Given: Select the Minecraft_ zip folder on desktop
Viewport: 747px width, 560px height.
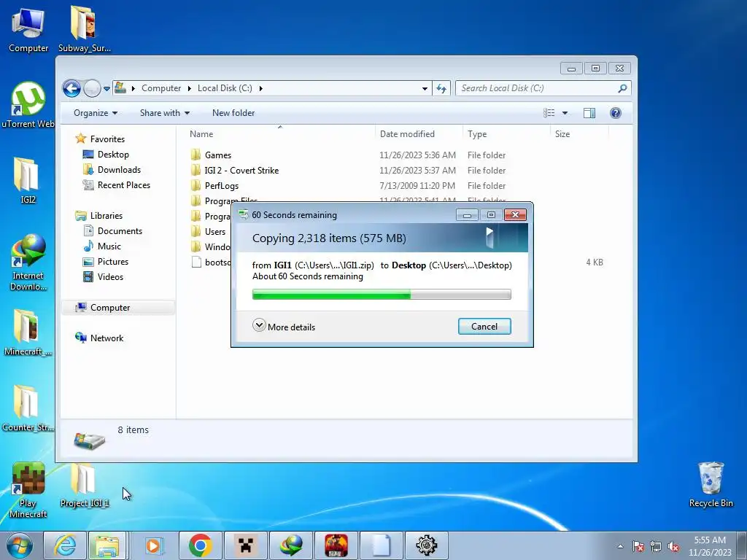Looking at the screenshot, I should point(28,332).
